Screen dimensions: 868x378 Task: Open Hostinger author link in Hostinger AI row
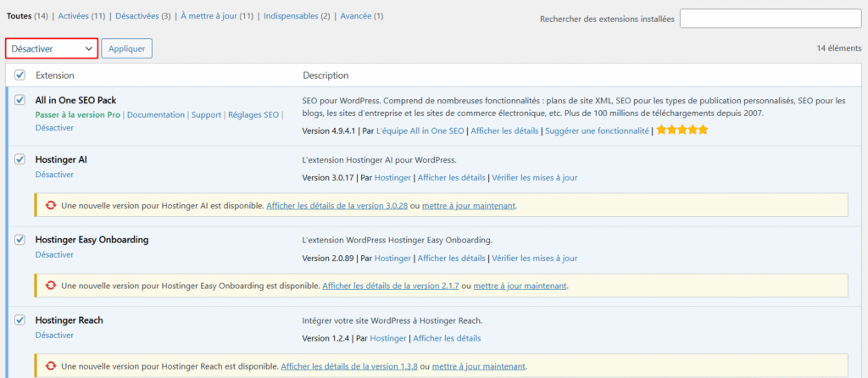pyautogui.click(x=392, y=178)
